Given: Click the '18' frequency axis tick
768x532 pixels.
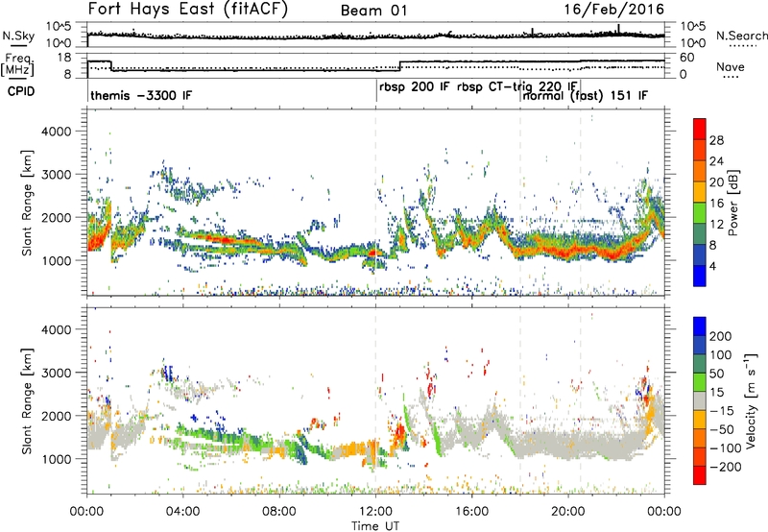Looking at the screenshot, I should 64,58.
